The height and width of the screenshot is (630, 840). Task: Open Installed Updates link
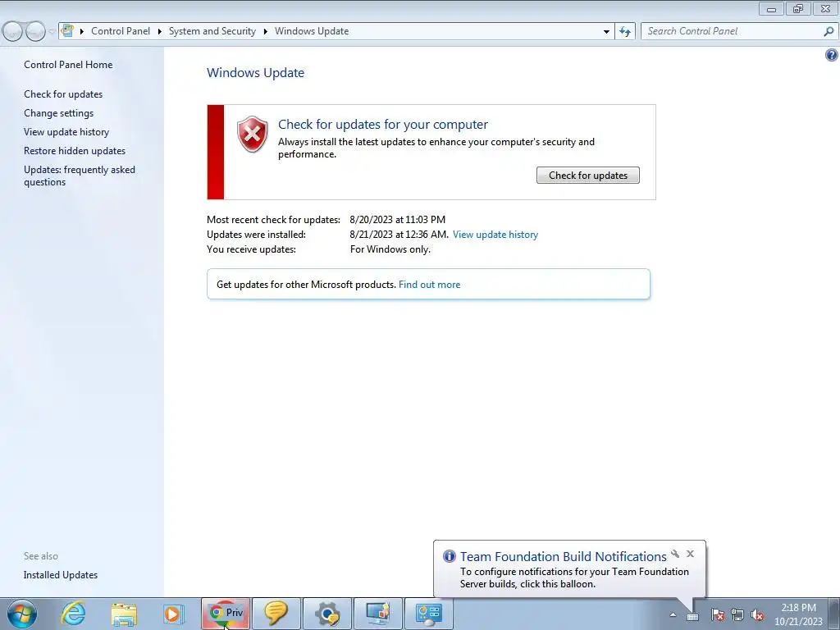tap(61, 575)
